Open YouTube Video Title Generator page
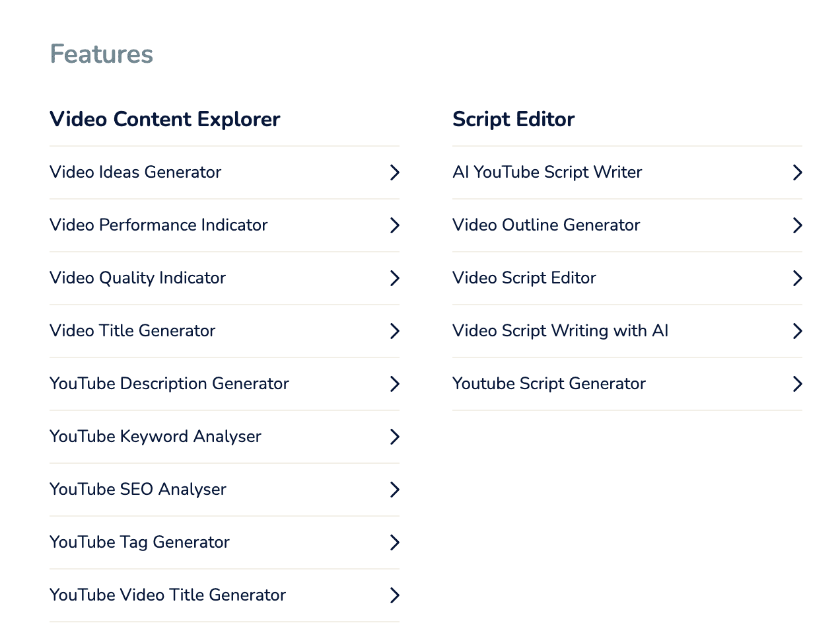 pyautogui.click(x=168, y=595)
